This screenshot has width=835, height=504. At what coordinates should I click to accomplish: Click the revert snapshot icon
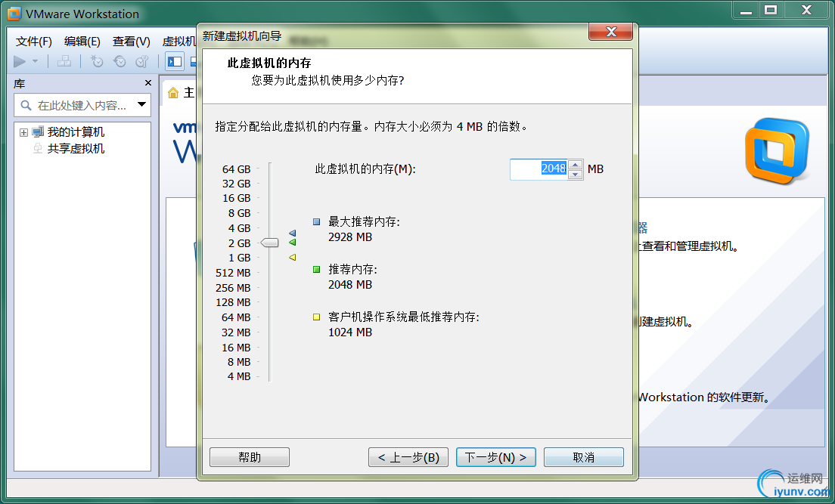coord(120,61)
